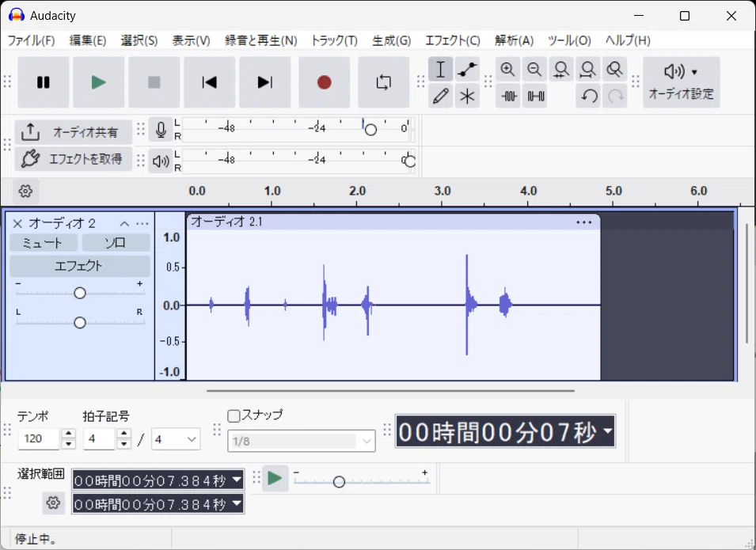Open track エフェクト button
The image size is (756, 550).
click(x=79, y=266)
